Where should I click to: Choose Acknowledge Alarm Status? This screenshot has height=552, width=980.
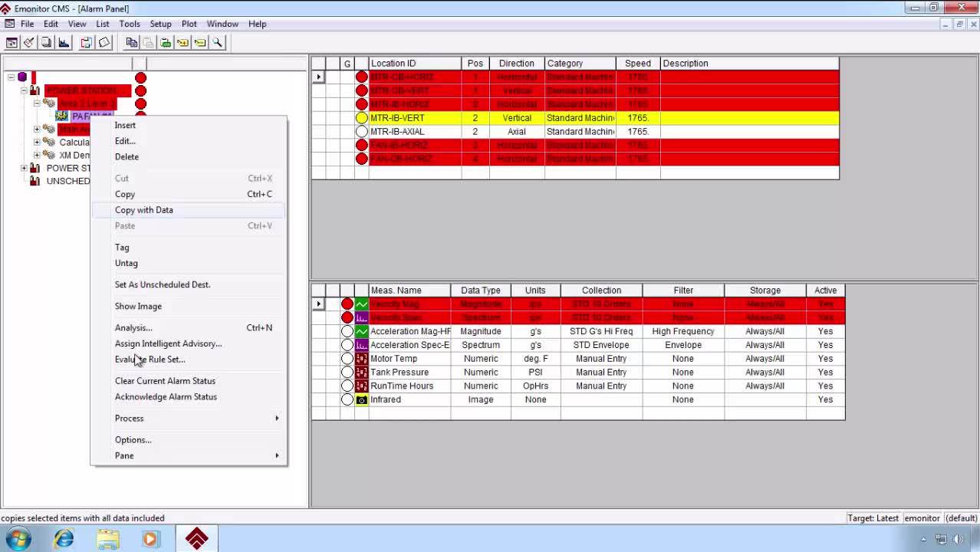click(x=166, y=397)
